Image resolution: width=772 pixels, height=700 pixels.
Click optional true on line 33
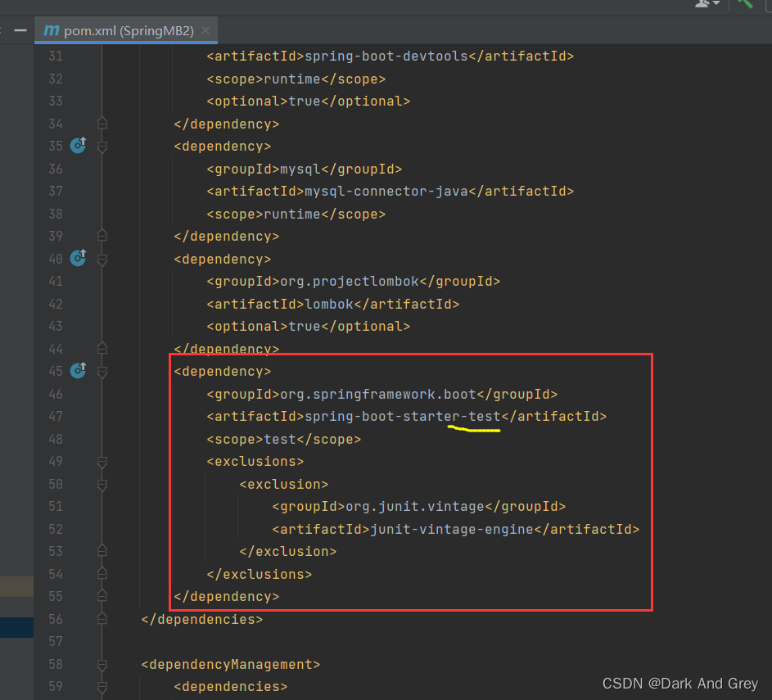tap(308, 101)
